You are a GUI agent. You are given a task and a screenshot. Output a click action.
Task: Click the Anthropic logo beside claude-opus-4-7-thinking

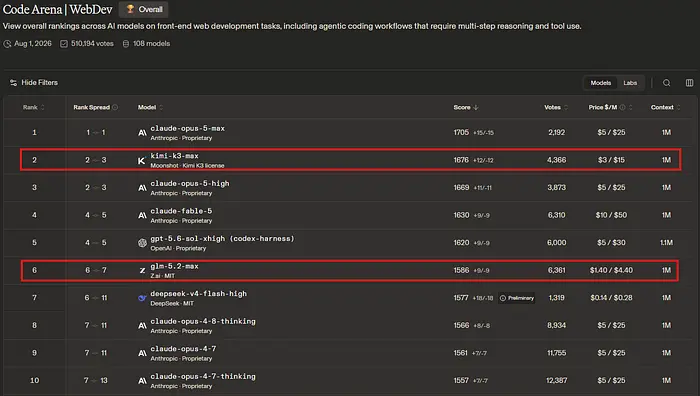[142, 381]
